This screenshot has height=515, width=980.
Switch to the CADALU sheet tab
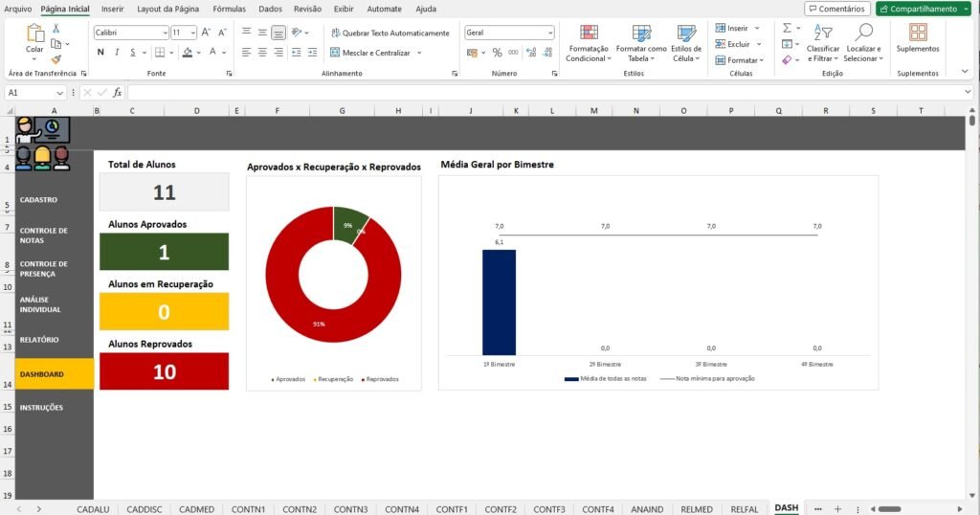(x=93, y=509)
